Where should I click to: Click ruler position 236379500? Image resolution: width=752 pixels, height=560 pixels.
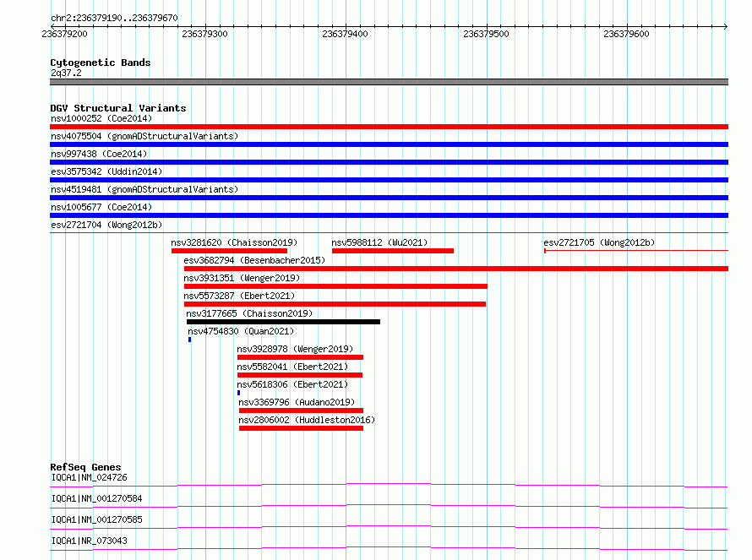click(486, 34)
